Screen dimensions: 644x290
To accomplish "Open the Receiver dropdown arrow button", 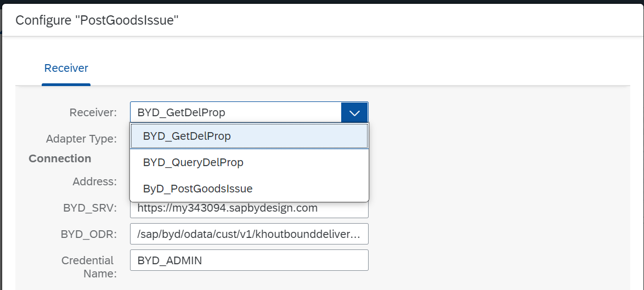I will pos(354,113).
